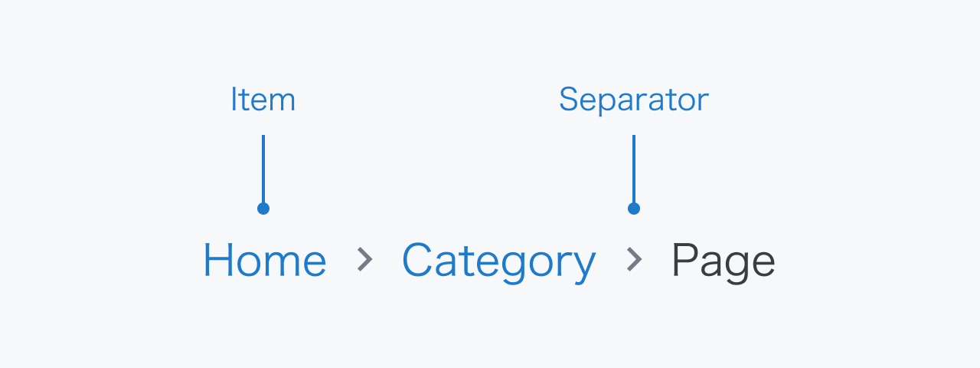
Task: Click the dark gray Page text
Action: point(723,262)
